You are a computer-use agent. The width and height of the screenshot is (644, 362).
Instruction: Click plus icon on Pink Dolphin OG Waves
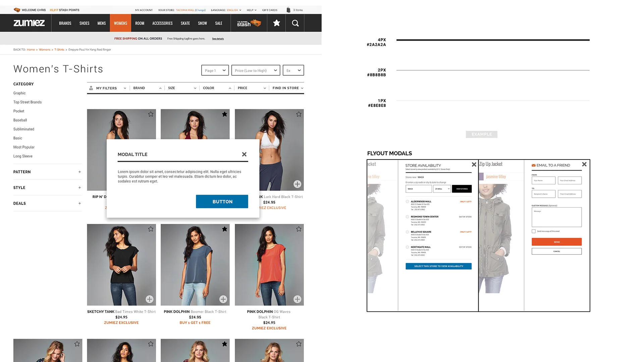coord(297,299)
